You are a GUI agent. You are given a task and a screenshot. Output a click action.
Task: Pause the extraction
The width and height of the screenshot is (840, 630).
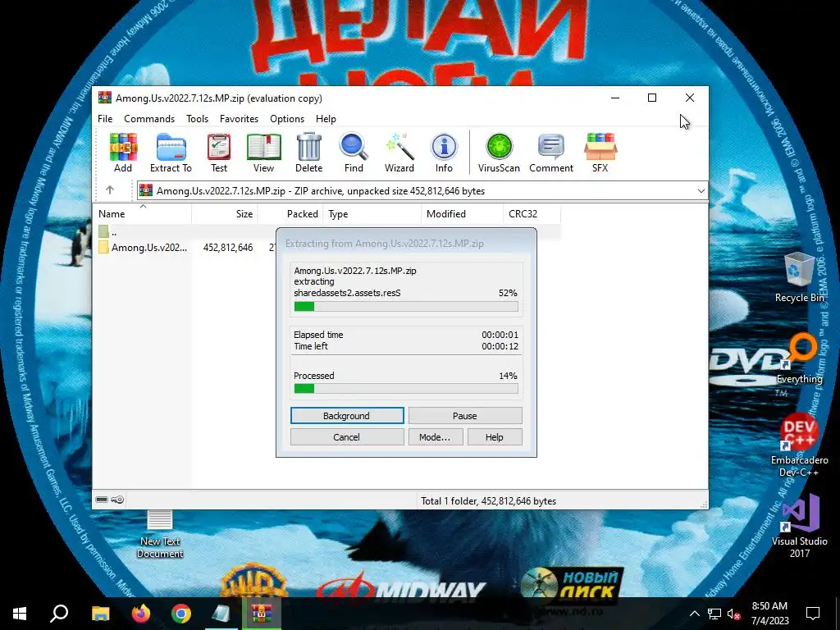coord(465,416)
